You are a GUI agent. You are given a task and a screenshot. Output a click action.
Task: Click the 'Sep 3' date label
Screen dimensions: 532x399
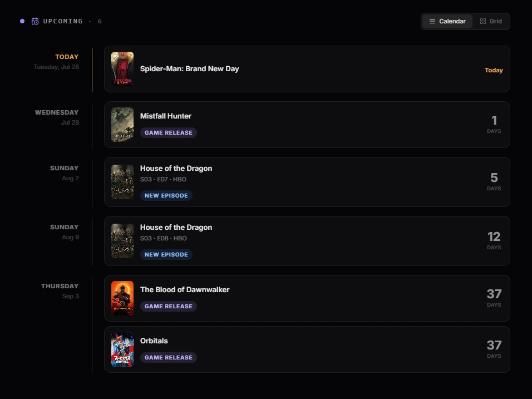click(71, 297)
